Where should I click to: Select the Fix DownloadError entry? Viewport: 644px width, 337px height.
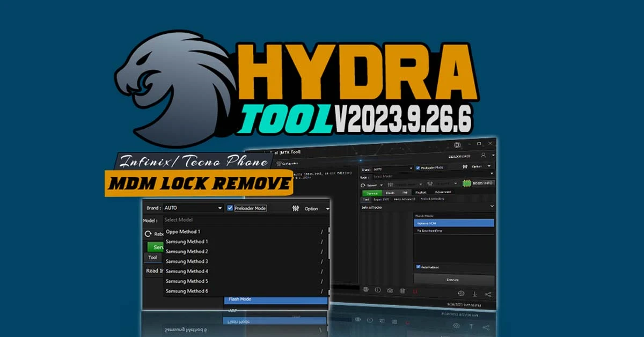[454, 231]
